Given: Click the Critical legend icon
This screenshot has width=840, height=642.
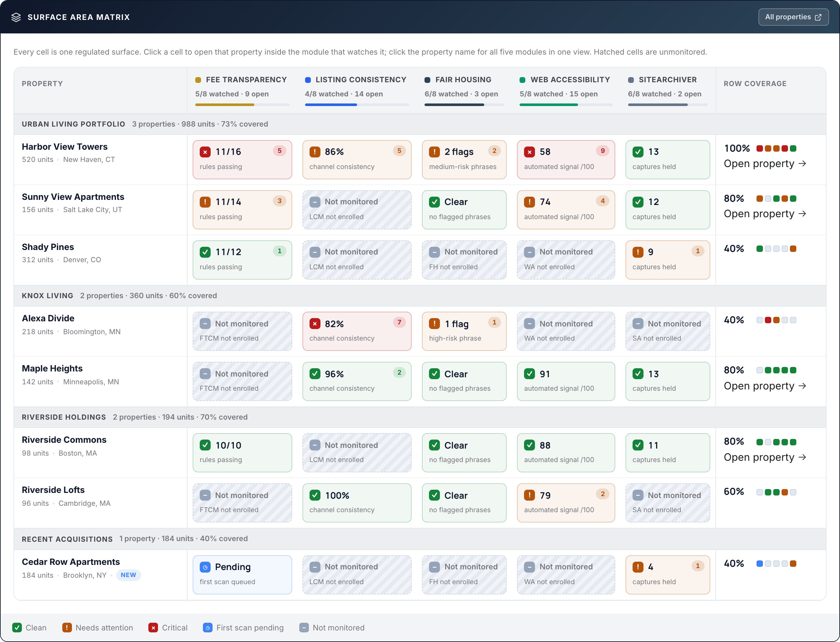Looking at the screenshot, I should 153,628.
